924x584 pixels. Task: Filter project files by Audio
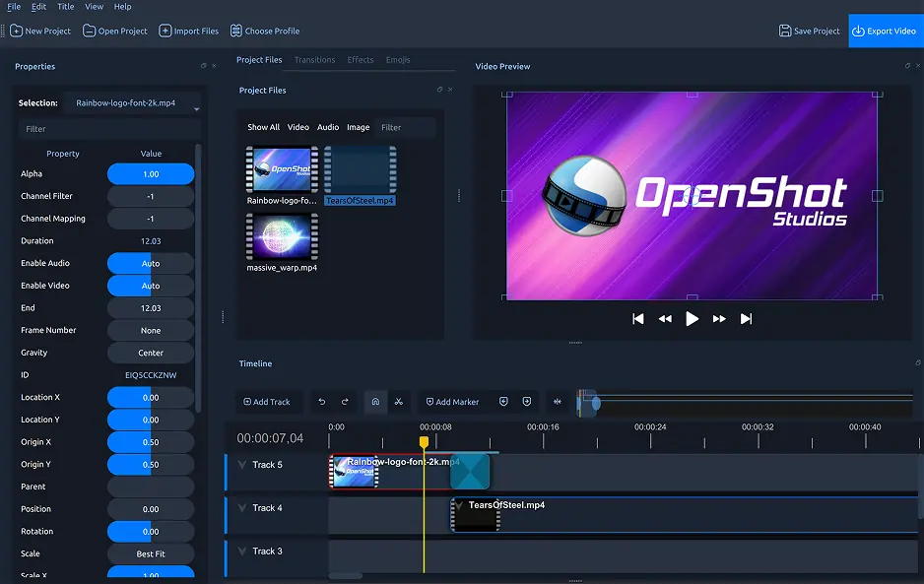point(328,127)
